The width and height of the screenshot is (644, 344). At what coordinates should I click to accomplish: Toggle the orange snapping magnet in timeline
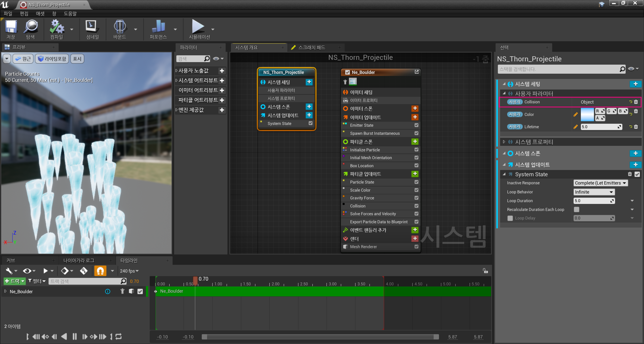[x=100, y=271]
